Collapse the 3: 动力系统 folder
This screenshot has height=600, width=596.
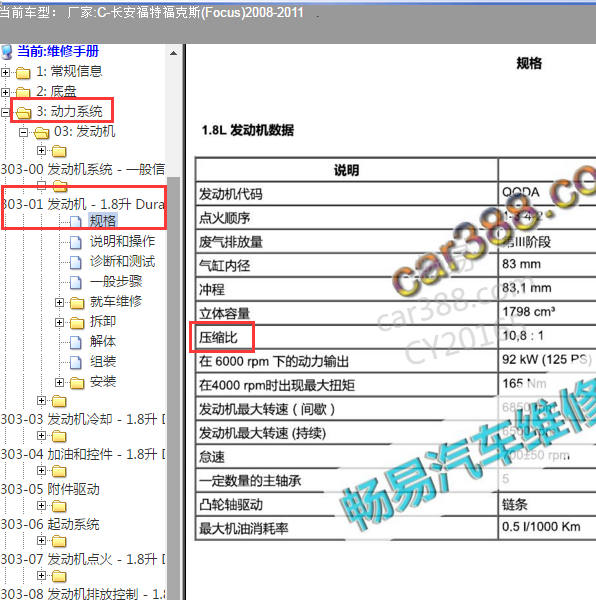(x=5, y=112)
